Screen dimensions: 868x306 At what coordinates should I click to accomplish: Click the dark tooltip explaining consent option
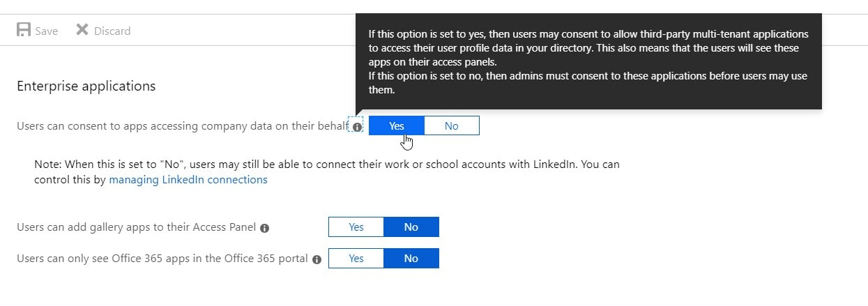[x=588, y=61]
